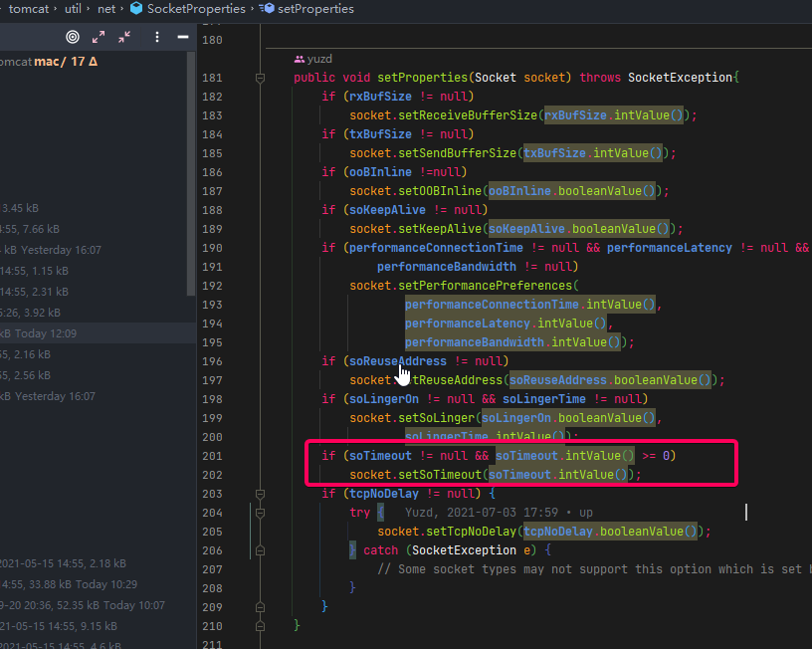The height and width of the screenshot is (649, 812).
Task: Click the author icon beside yuzd
Action: tap(300, 59)
